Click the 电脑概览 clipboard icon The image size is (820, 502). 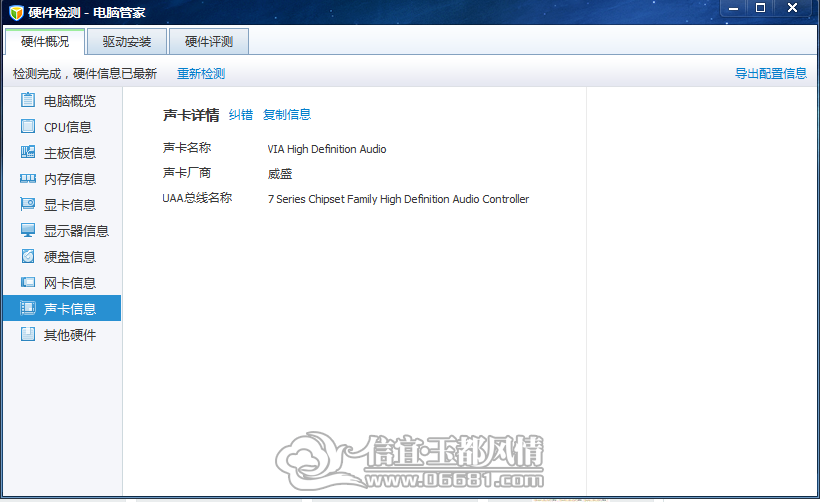click(28, 99)
